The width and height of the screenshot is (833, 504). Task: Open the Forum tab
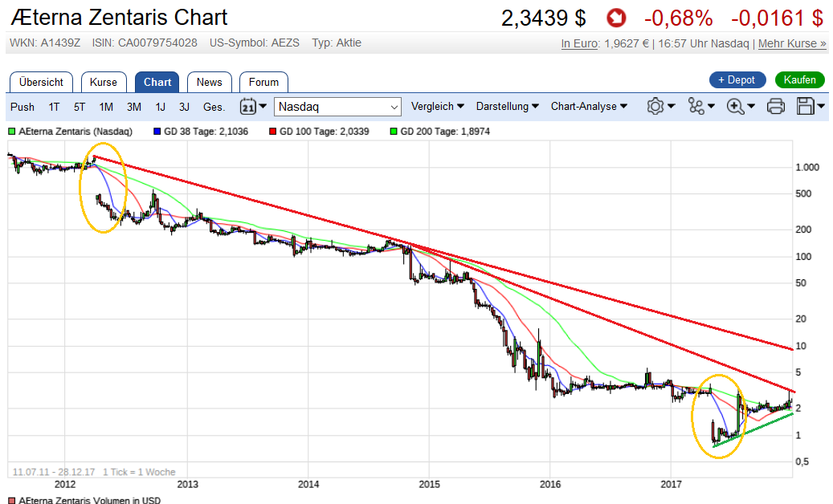coord(263,82)
